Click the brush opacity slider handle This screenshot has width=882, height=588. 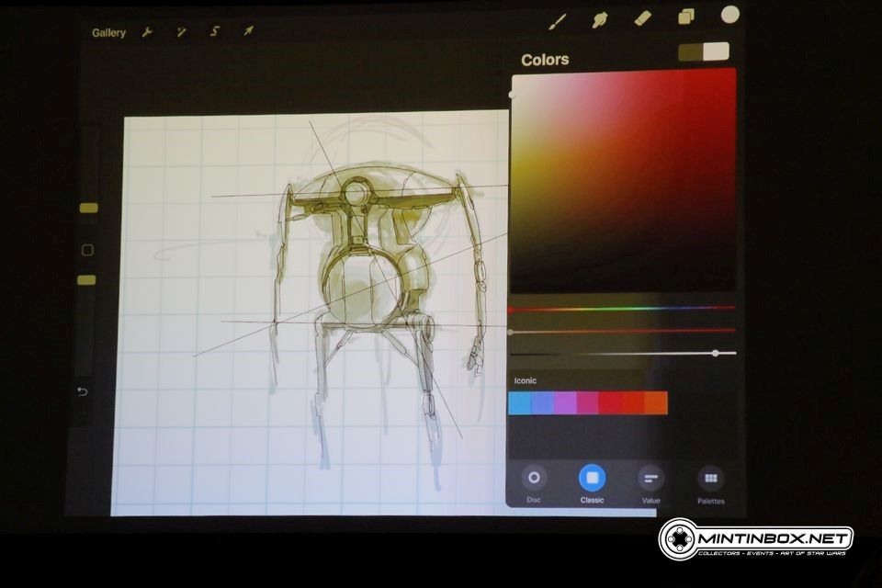click(x=86, y=280)
